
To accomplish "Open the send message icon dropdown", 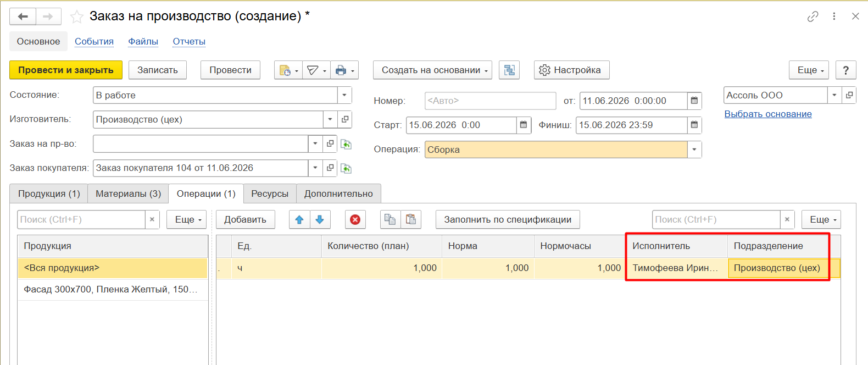I will (316, 70).
